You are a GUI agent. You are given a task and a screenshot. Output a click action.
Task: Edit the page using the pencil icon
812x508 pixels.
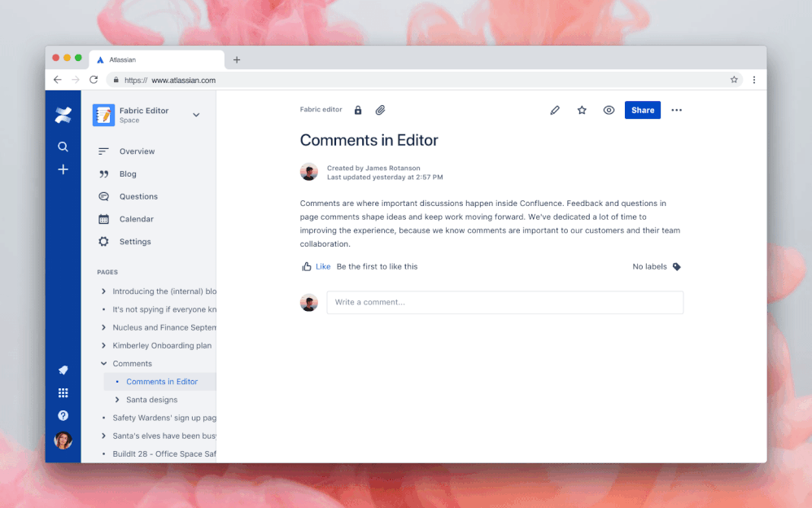pyautogui.click(x=555, y=109)
